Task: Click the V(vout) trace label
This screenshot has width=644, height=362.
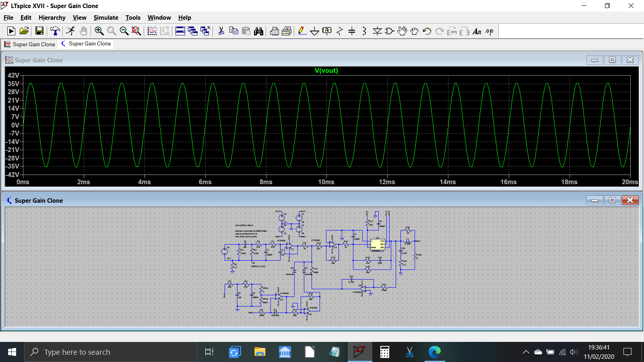Action: point(326,70)
